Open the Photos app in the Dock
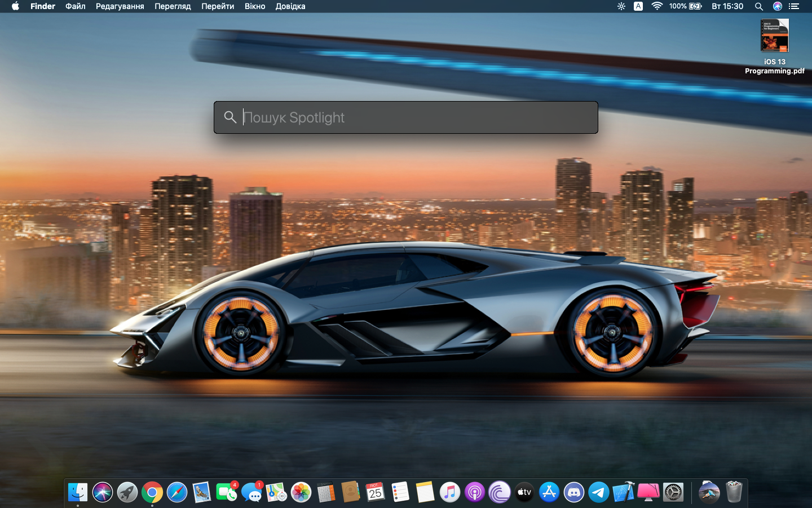This screenshot has width=812, height=508. [x=301, y=492]
